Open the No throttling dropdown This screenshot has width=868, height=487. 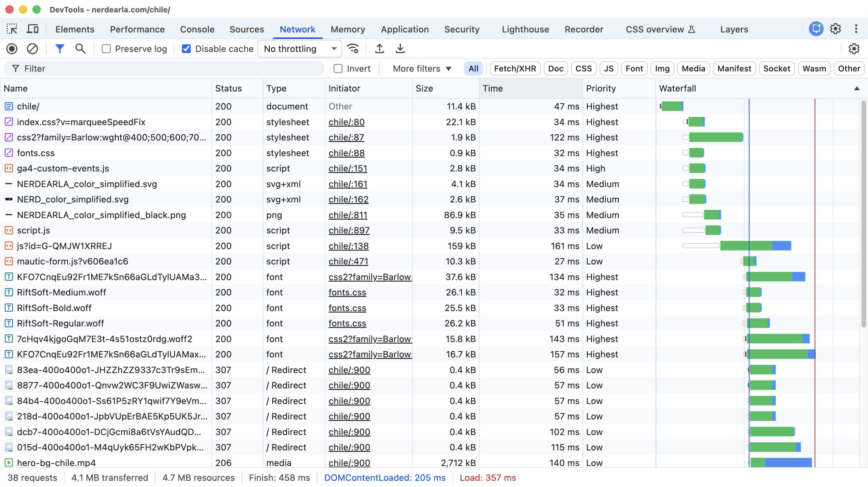(x=300, y=49)
